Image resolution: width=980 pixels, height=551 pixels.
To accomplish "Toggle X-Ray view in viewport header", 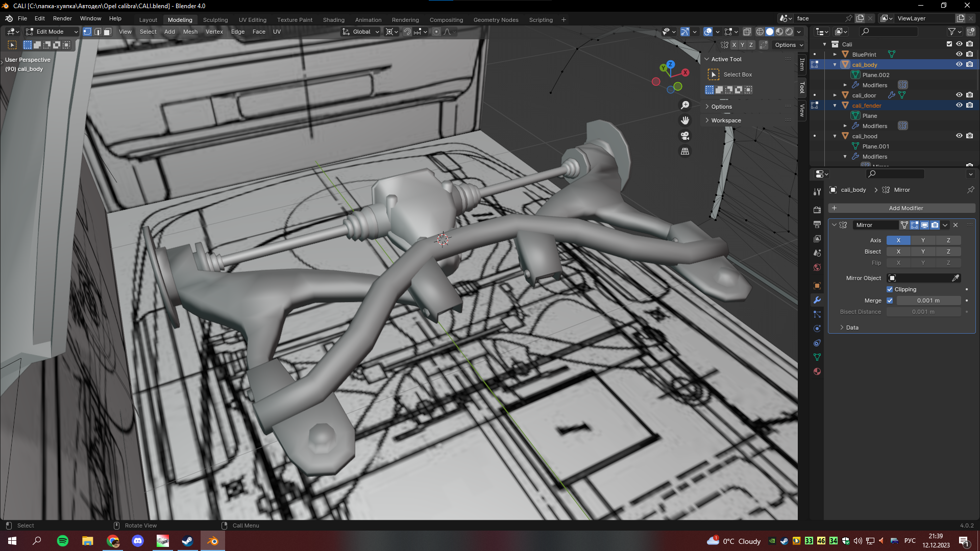I will 747,32.
